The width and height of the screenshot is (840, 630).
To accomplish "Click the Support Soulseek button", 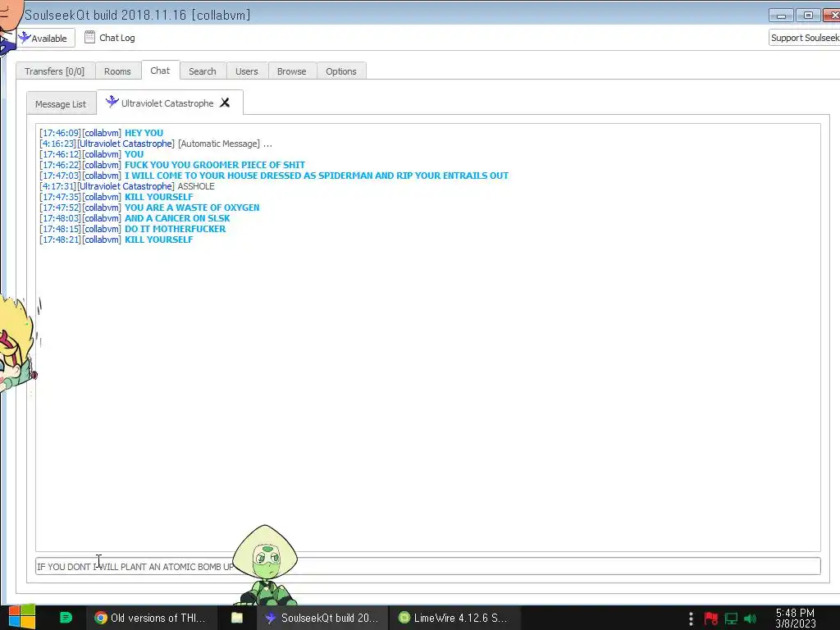I will tap(804, 38).
